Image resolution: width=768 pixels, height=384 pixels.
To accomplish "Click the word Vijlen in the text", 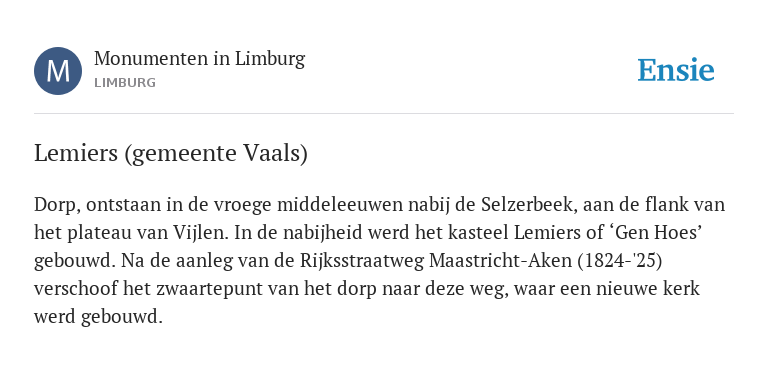I will pos(201,233).
